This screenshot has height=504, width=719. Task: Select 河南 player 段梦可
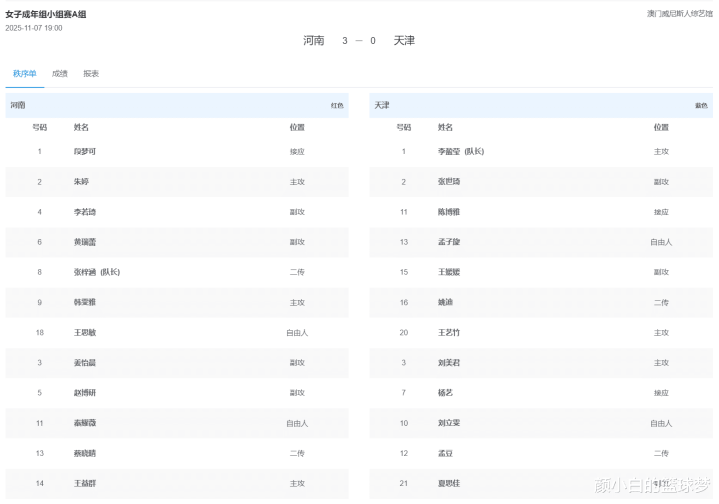click(85, 151)
